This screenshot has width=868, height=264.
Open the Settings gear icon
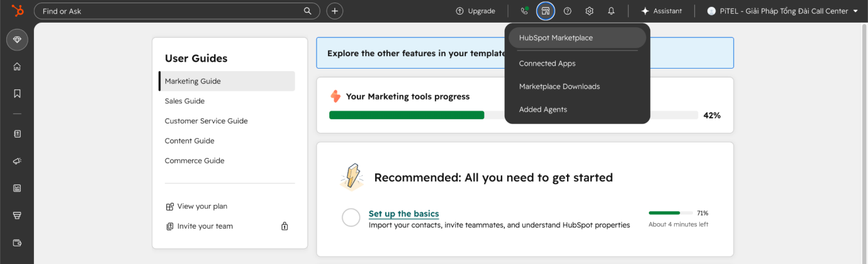click(x=589, y=11)
